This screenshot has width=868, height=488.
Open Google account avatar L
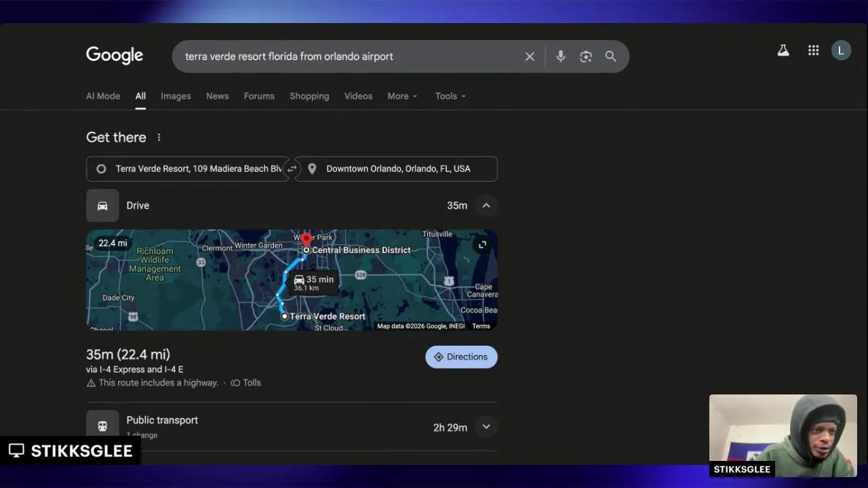pyautogui.click(x=841, y=50)
